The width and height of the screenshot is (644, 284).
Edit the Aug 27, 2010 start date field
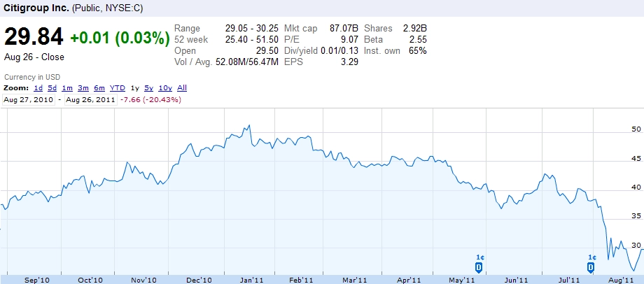29,100
